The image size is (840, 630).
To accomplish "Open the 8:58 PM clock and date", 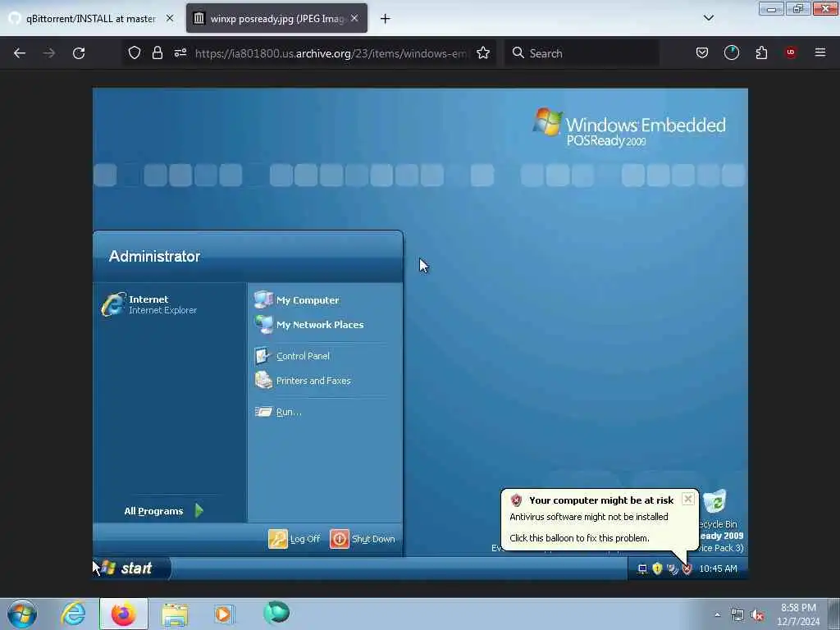I will (798, 614).
